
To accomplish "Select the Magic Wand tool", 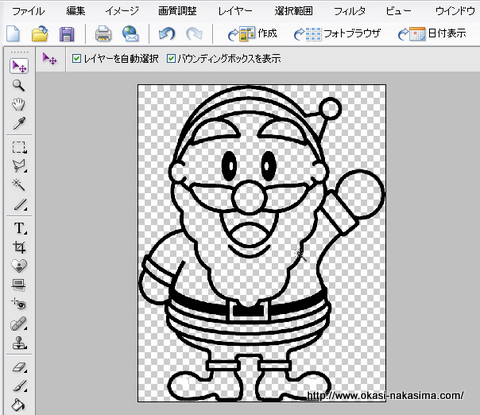I will [x=19, y=184].
